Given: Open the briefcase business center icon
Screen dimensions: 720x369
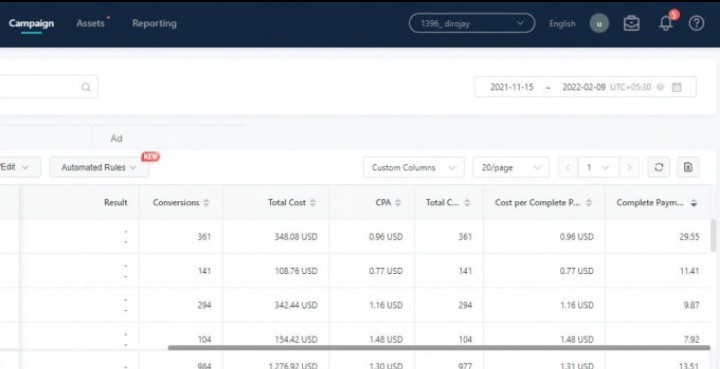Looking at the screenshot, I should point(631,23).
